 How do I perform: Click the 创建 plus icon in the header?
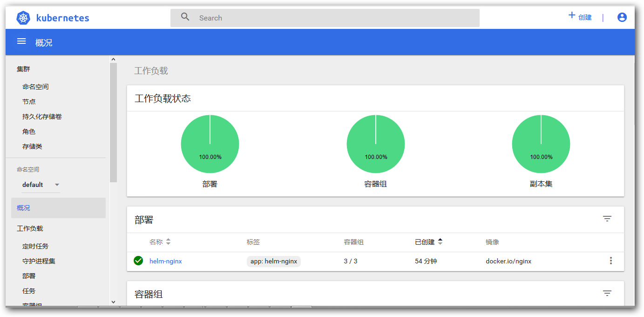coord(572,15)
